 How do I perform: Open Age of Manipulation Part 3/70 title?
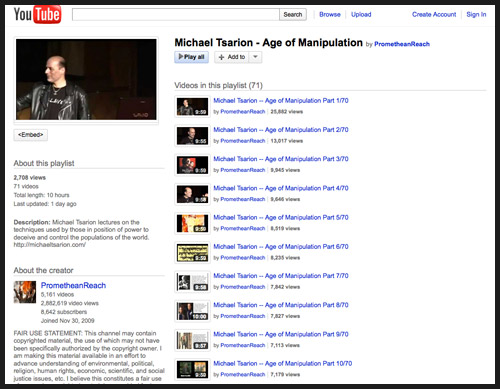281,159
